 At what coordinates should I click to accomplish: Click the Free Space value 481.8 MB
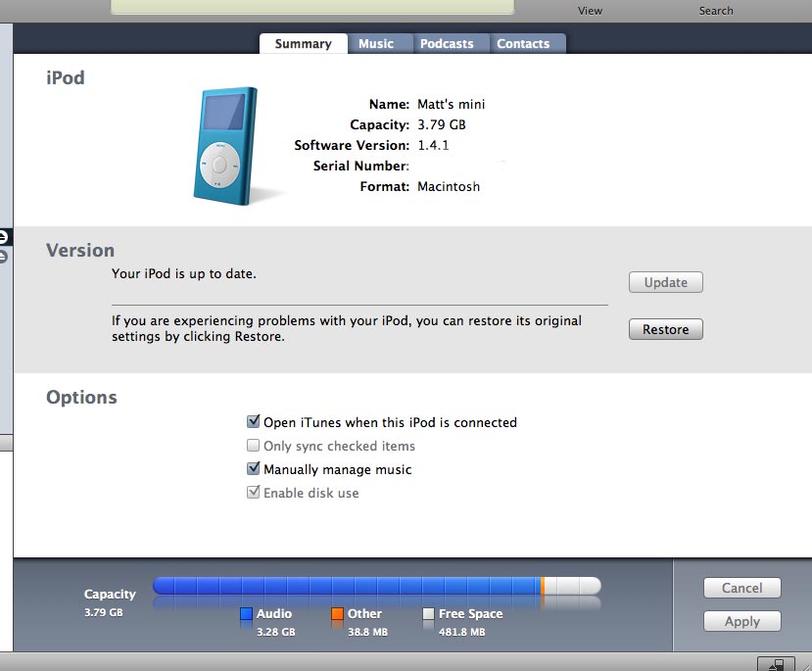(x=462, y=632)
